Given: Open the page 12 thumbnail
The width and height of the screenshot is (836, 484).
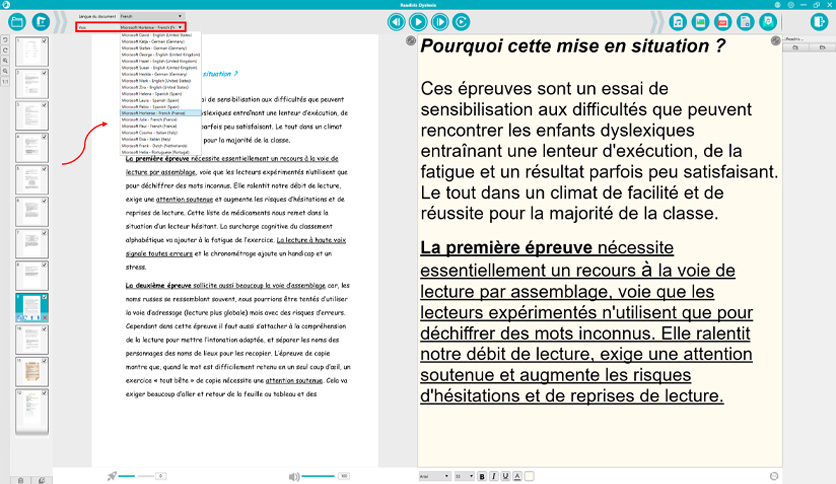Looking at the screenshot, I should [x=31, y=411].
